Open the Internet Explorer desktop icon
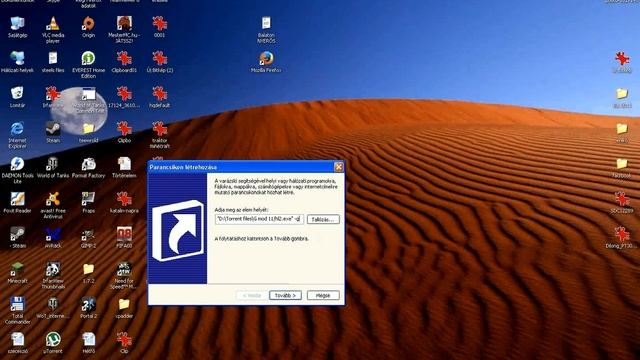Image resolution: width=640 pixels, height=360 pixels. [17, 129]
